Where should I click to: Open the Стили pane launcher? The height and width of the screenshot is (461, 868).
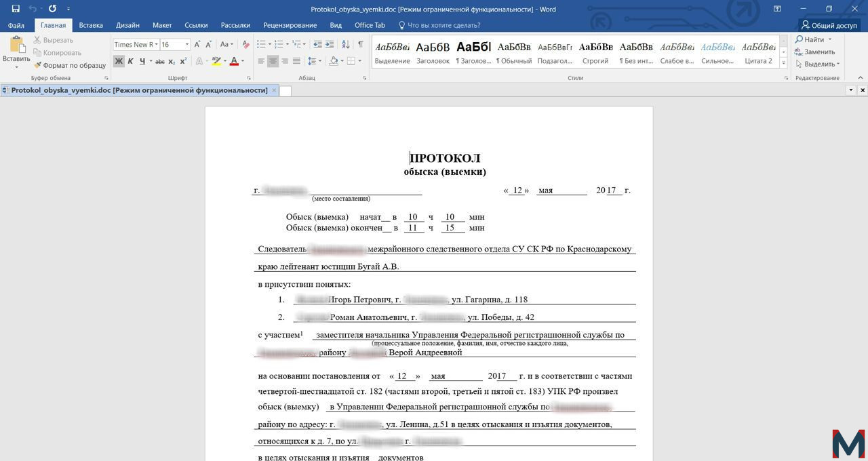(x=786, y=79)
